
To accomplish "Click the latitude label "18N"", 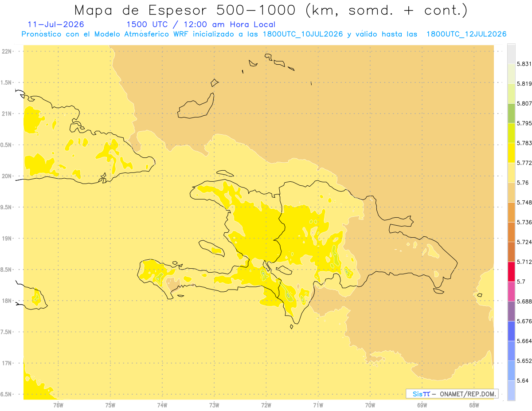I will [7, 301].
